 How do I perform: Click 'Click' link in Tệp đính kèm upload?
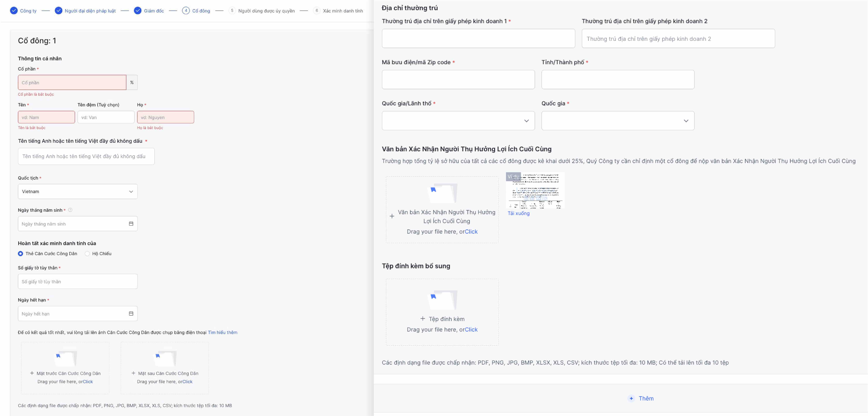click(x=471, y=329)
